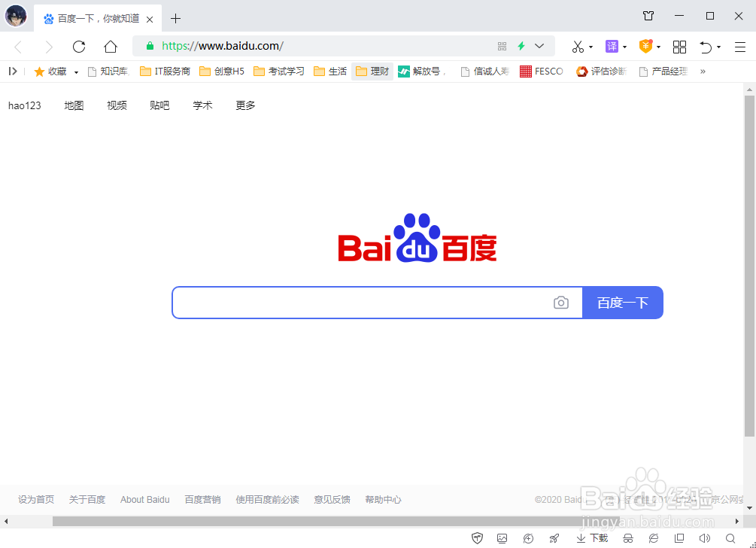
Task: Click the 百度一下 search button
Action: tap(623, 302)
